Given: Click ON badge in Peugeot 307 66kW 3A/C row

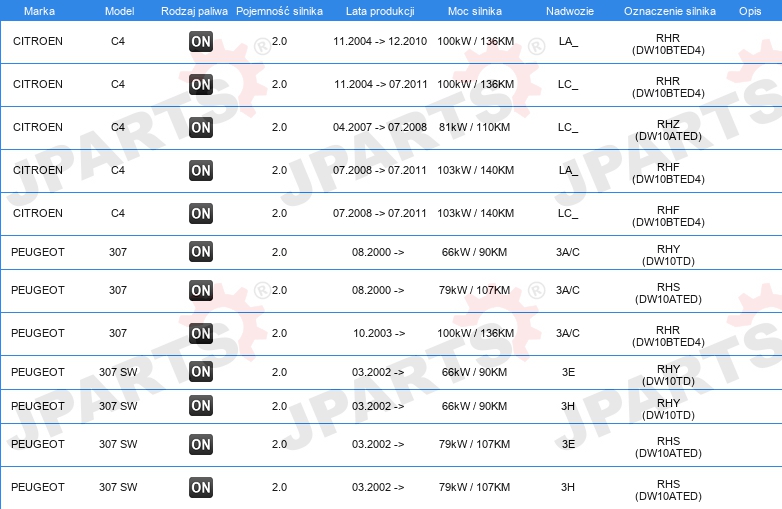Looking at the screenshot, I should click(x=201, y=252).
